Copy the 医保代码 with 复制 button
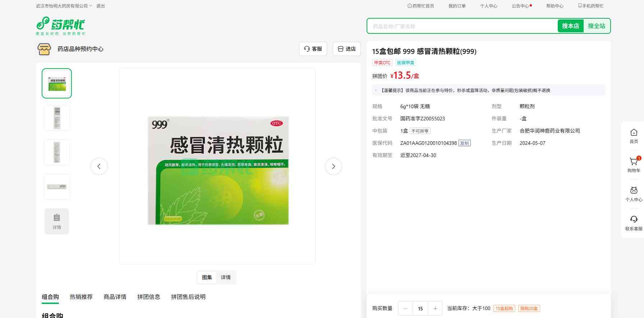Viewport: 644px width, 318px height. pos(464,143)
